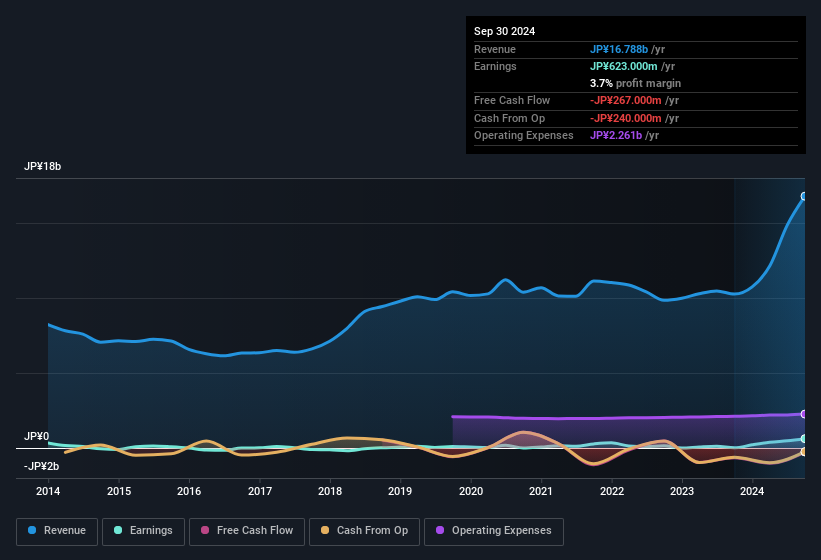Click the JP¥623.000m earnings value

coord(624,66)
